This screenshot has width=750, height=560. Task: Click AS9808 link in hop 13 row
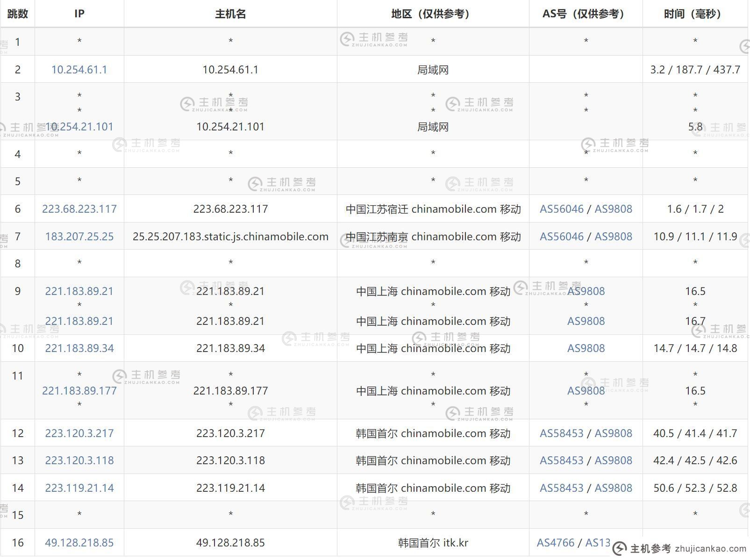(x=613, y=460)
